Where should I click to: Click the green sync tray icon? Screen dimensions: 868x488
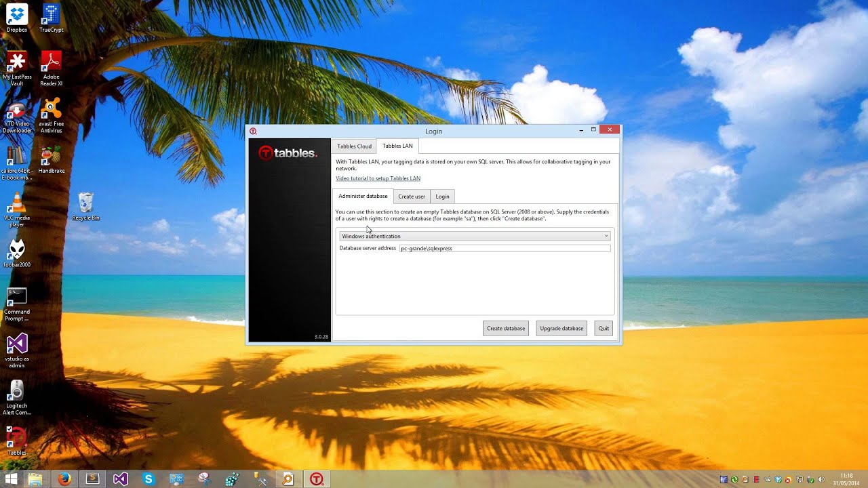point(734,479)
